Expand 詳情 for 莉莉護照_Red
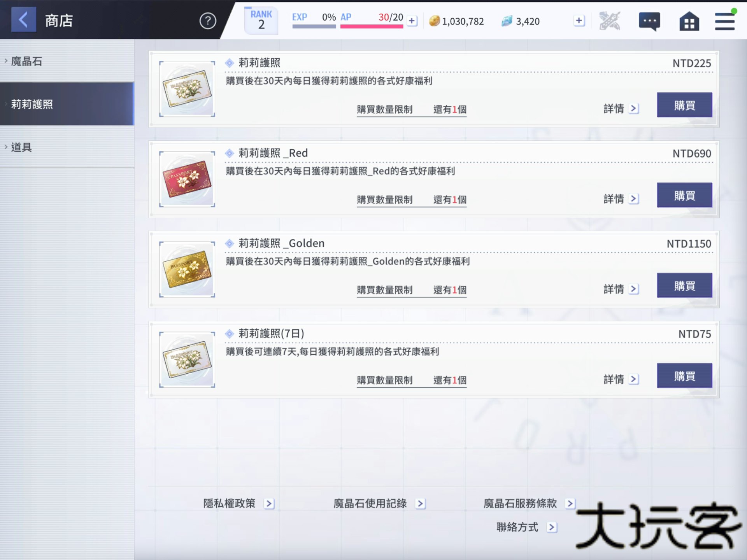The image size is (747, 560). coord(621,199)
